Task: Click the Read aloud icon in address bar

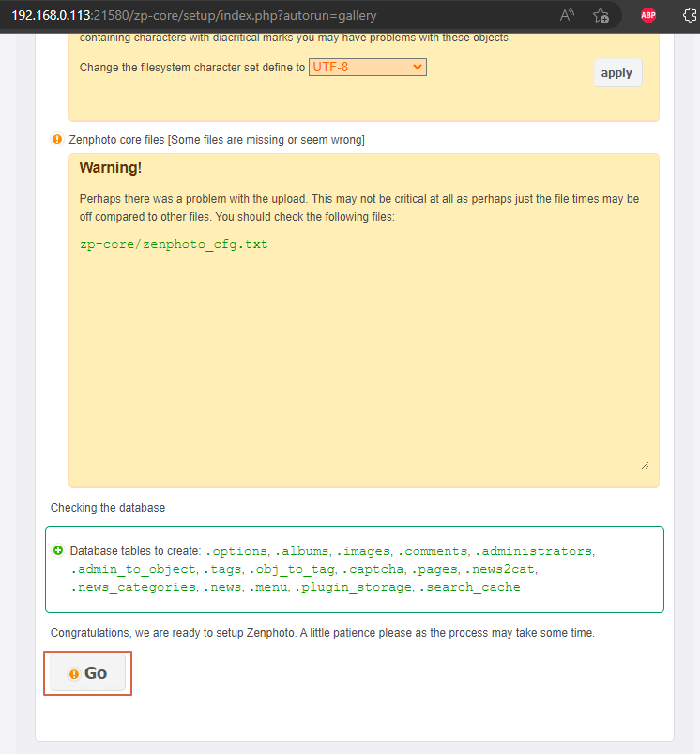Action: [567, 15]
